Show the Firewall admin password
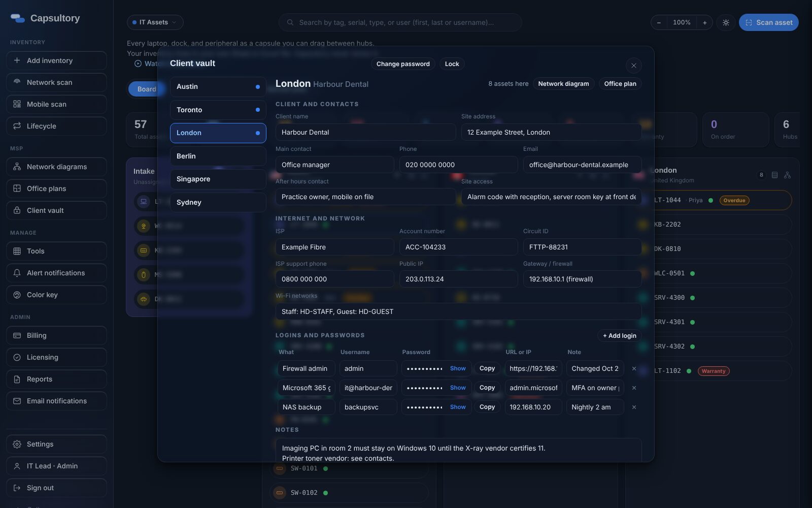 click(458, 368)
